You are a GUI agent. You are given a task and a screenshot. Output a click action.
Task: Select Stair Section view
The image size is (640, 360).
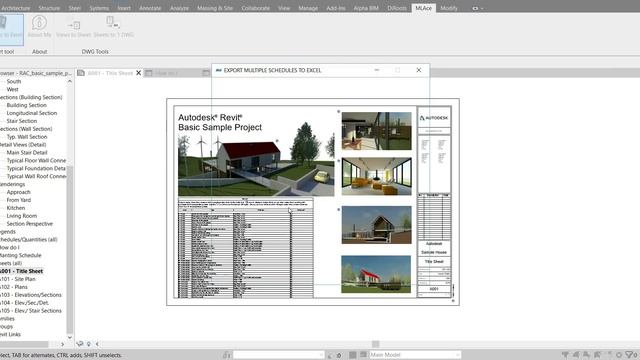coord(22,121)
